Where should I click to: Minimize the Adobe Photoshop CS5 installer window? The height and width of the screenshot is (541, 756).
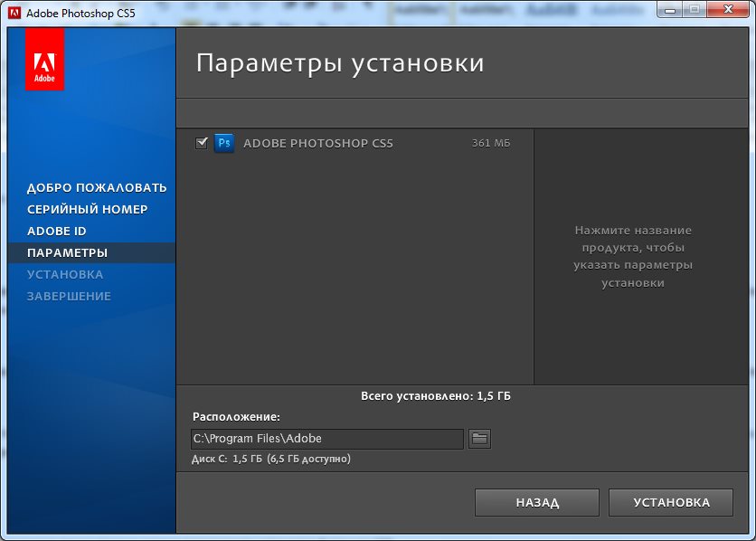click(670, 9)
